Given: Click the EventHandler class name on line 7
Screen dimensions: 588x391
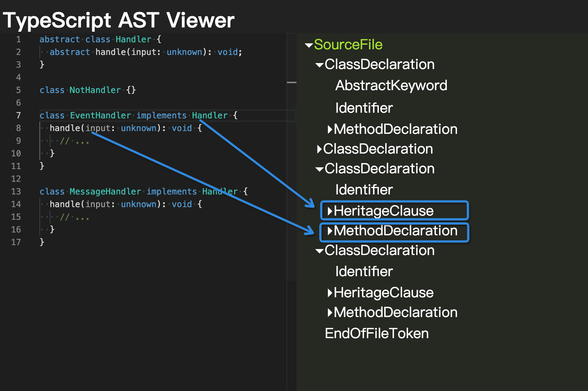Looking at the screenshot, I should coord(100,116).
